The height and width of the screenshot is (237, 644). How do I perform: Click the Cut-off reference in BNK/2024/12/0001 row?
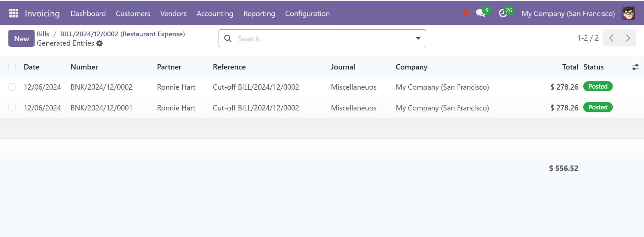point(256,108)
